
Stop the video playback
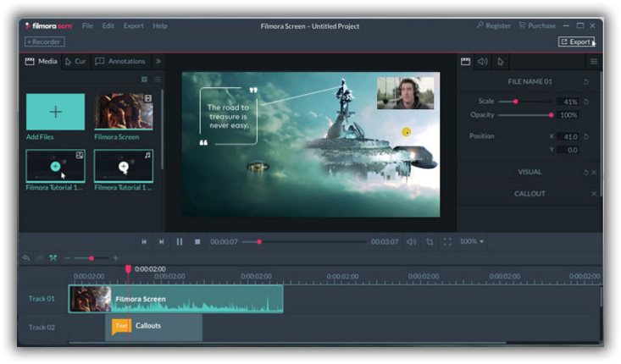coord(197,242)
